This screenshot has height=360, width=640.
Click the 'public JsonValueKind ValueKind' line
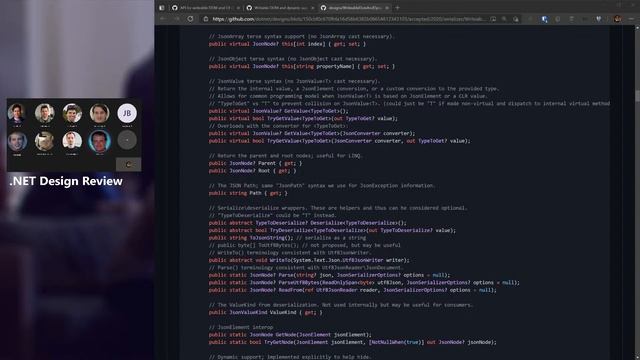tap(265, 312)
